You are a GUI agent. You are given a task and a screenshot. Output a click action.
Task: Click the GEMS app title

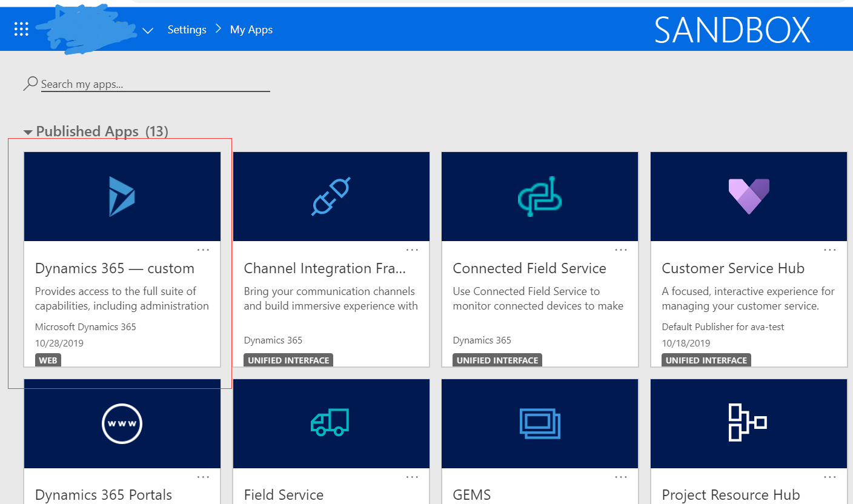(472, 495)
